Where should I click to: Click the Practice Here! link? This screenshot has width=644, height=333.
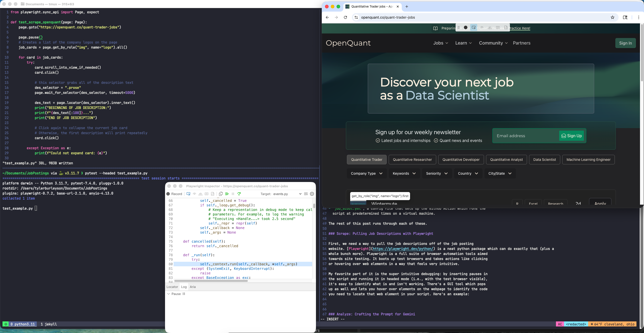[520, 28]
